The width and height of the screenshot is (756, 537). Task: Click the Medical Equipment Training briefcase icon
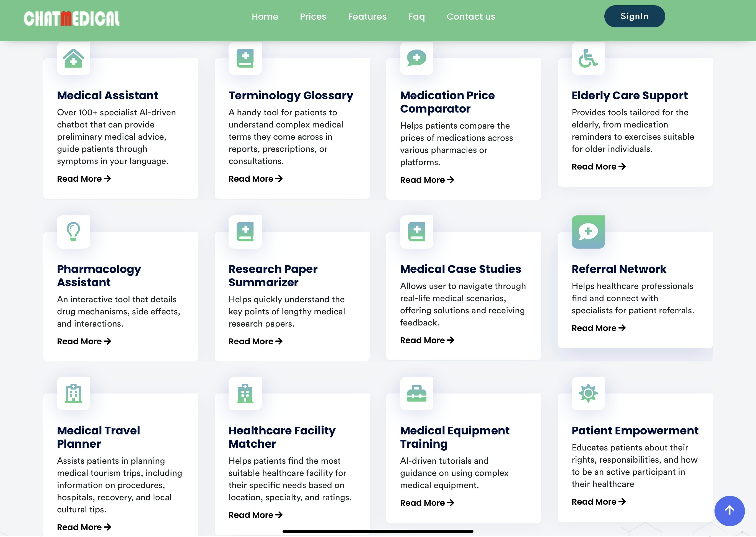(416, 393)
